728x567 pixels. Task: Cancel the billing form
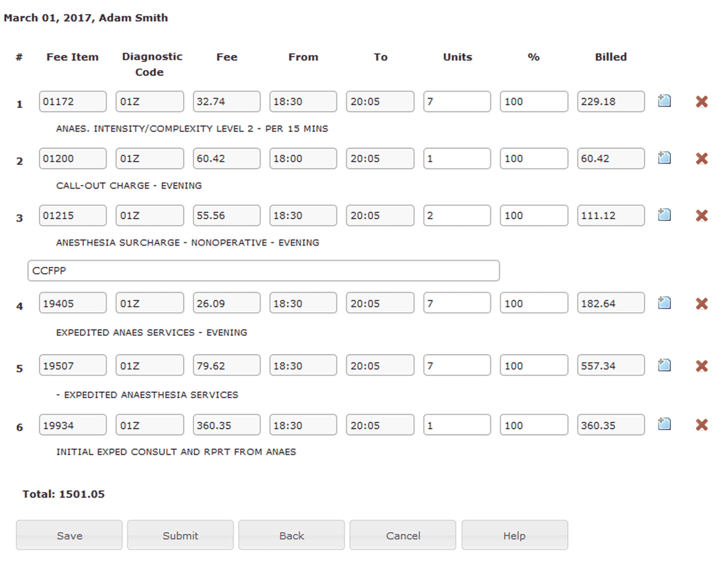[403, 535]
